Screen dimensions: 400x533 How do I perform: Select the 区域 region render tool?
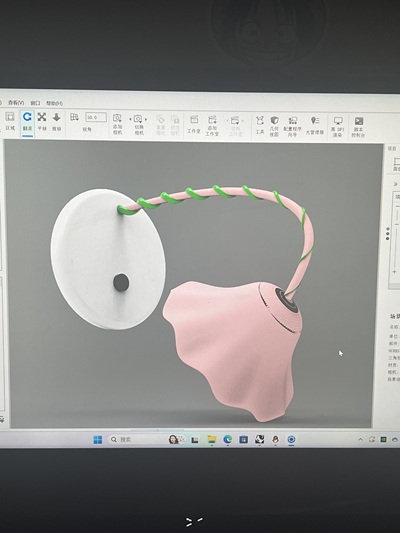(10, 122)
